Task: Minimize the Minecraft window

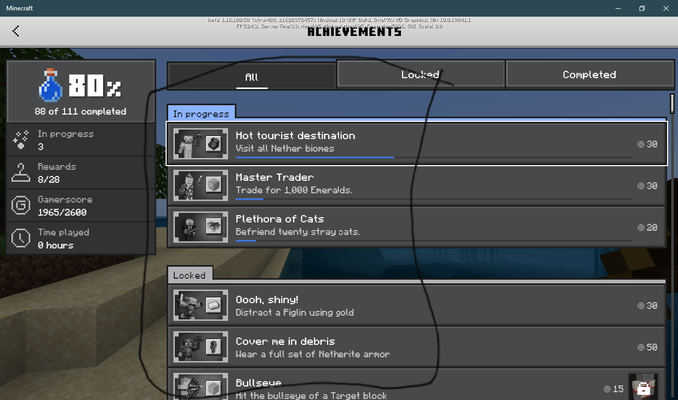Action: click(618, 8)
